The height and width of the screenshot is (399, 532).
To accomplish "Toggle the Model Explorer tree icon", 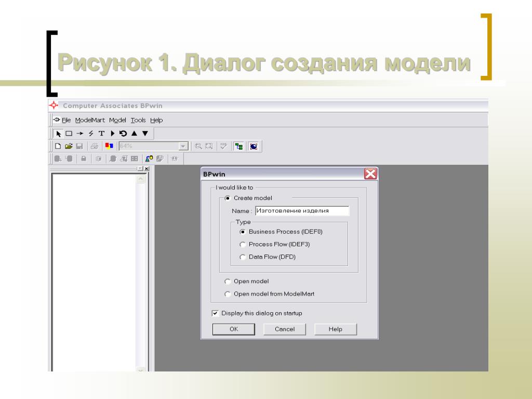I will 239,146.
